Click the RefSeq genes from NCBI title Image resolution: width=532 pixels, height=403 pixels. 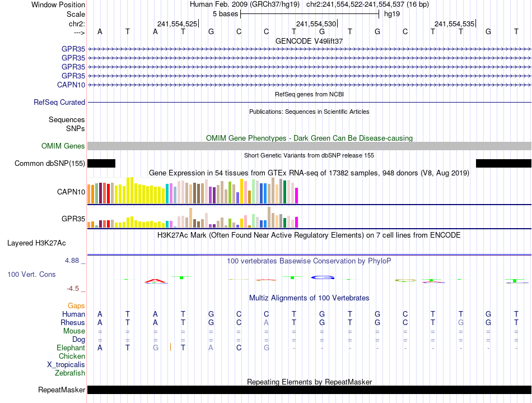pyautogui.click(x=309, y=94)
